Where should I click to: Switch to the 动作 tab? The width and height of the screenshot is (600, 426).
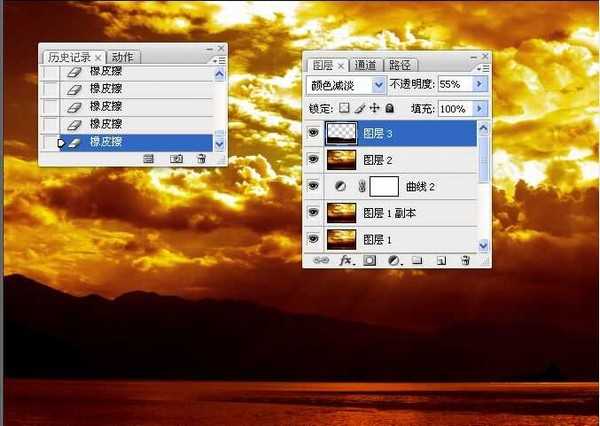(123, 57)
